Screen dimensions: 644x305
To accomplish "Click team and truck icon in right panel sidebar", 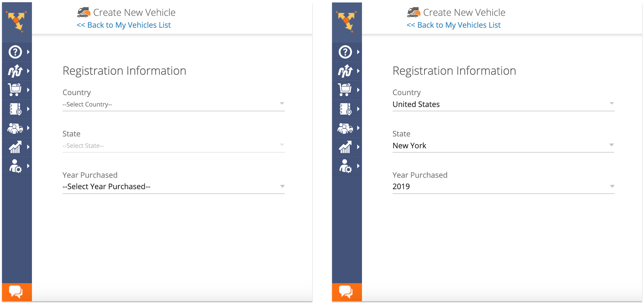I will tap(345, 128).
